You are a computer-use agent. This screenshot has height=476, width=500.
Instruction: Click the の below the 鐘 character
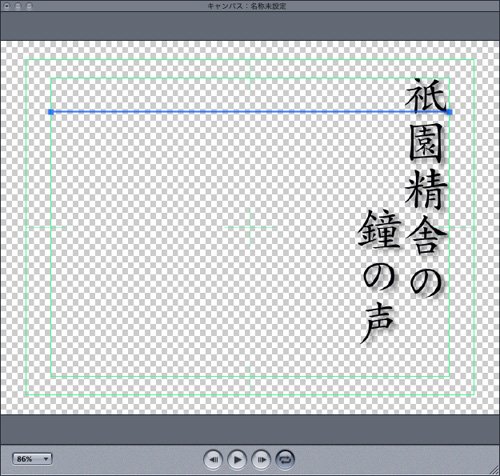[379, 278]
